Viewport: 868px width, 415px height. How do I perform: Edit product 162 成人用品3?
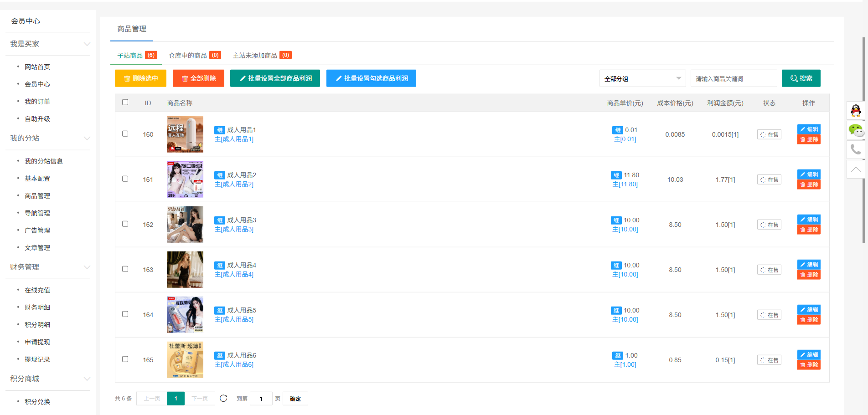pyautogui.click(x=809, y=220)
